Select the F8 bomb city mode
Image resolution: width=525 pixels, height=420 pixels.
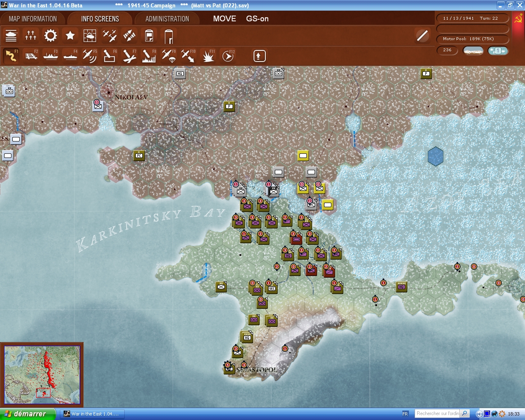pyautogui.click(x=149, y=56)
